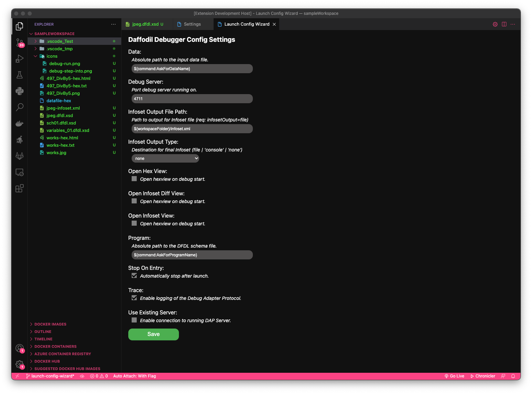Viewport: 532px width, 394px height.
Task: Toggle Open Infoset Diff View checkbox
Action: coord(134,201)
